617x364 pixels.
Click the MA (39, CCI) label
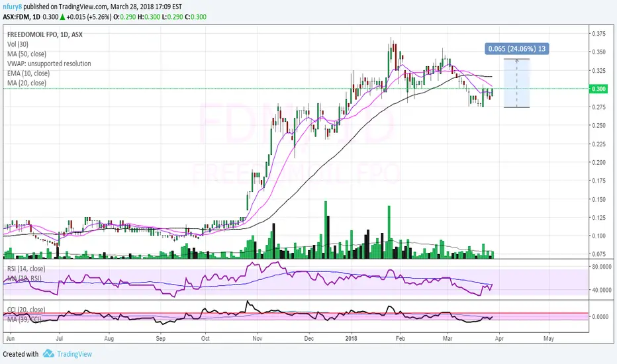24,319
